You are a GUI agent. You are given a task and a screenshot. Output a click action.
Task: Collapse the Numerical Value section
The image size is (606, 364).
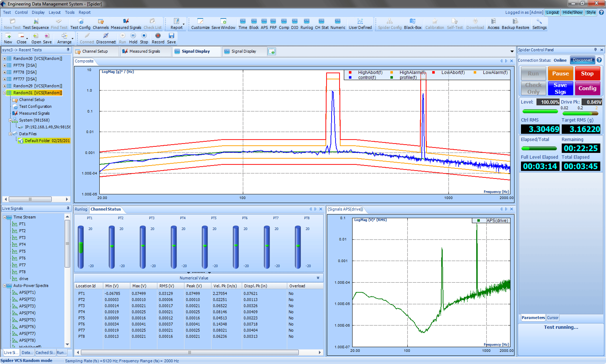318,278
